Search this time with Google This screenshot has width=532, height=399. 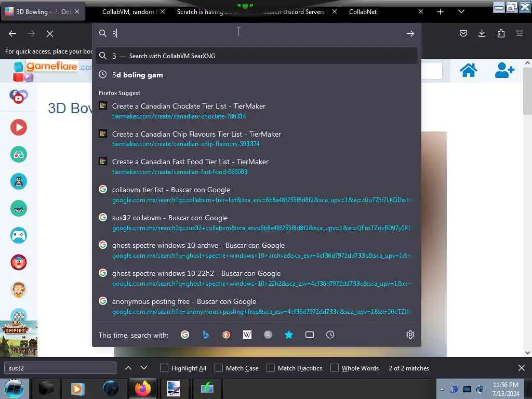185,335
